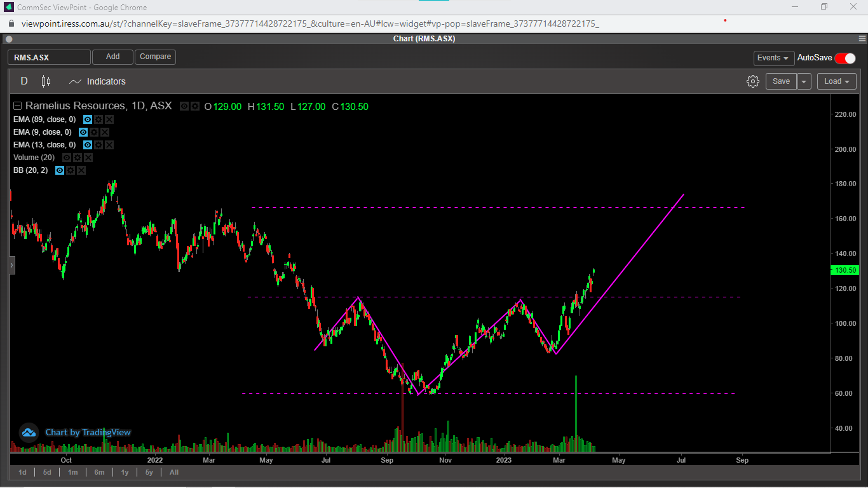This screenshot has width=868, height=488.
Task: Turn off the AutoSave switch
Action: (x=845, y=58)
